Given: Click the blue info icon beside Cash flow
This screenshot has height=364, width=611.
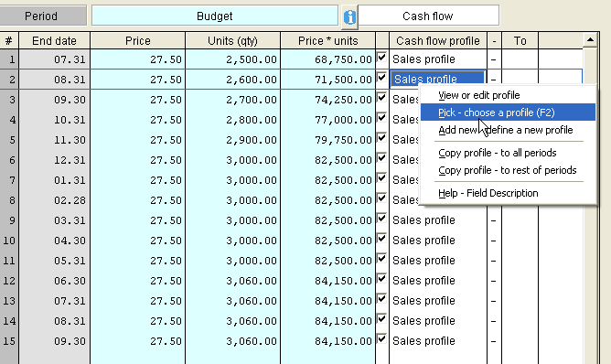Looking at the screenshot, I should point(349,16).
